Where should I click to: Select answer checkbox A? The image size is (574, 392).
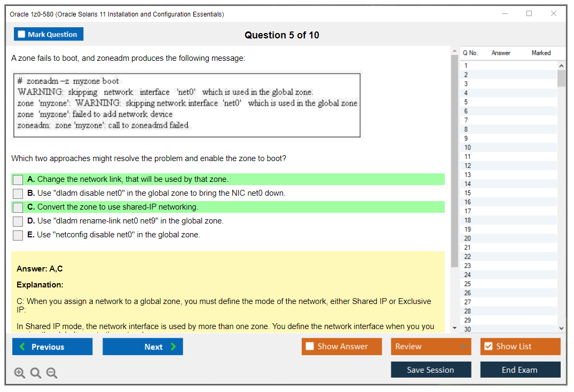point(18,180)
